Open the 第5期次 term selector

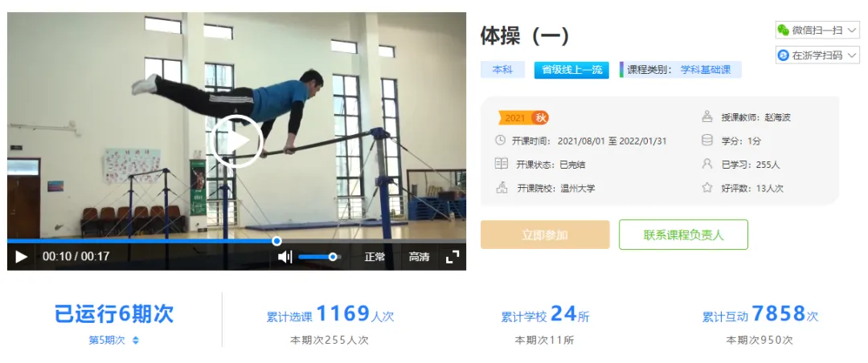[114, 341]
